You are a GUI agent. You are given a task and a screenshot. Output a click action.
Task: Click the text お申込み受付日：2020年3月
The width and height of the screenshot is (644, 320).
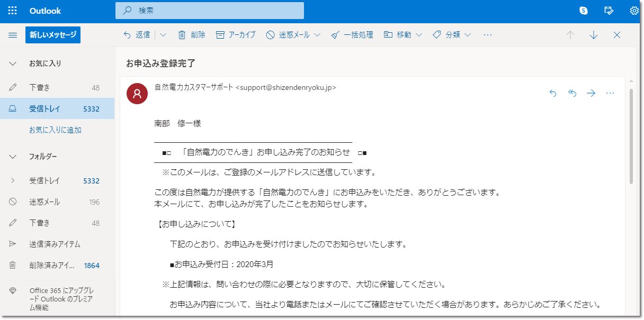coord(223,264)
